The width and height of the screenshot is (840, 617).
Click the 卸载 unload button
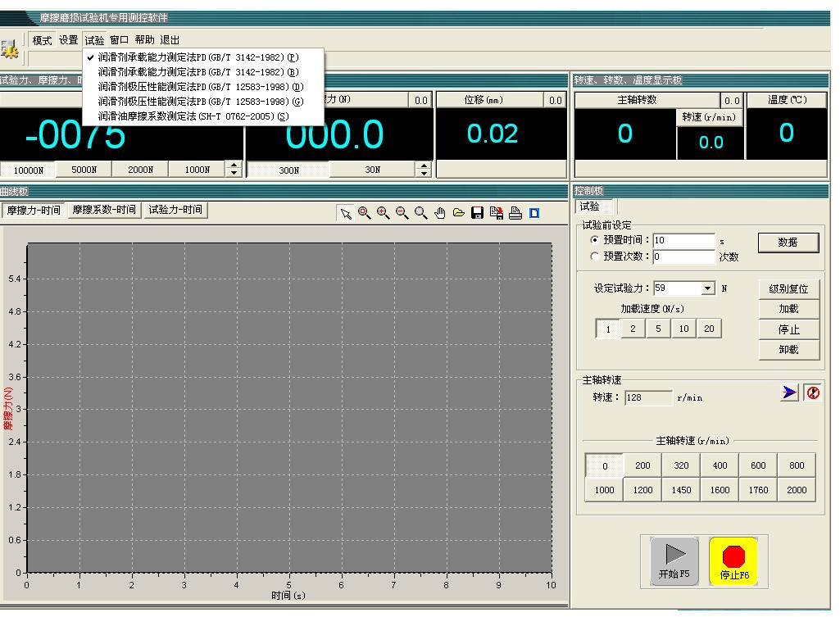(x=788, y=350)
